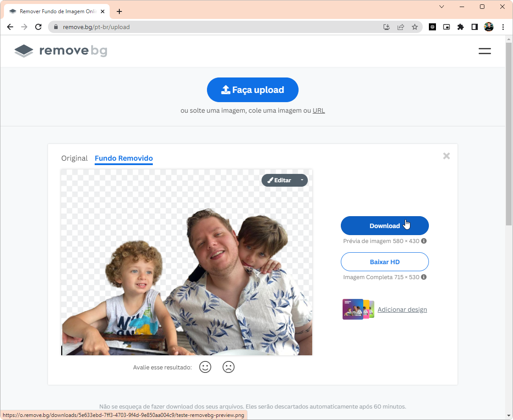This screenshot has width=513, height=420.
Task: Click the Faça upload button
Action: point(253,90)
